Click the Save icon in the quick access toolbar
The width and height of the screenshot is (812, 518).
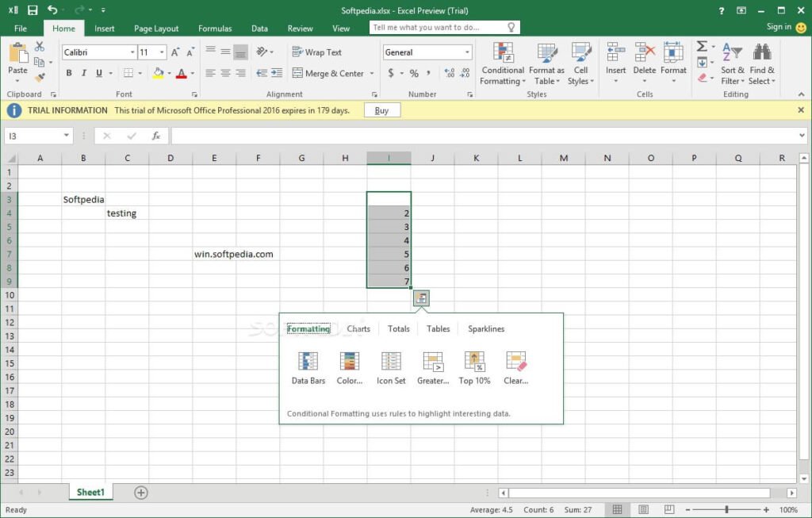pos(33,10)
